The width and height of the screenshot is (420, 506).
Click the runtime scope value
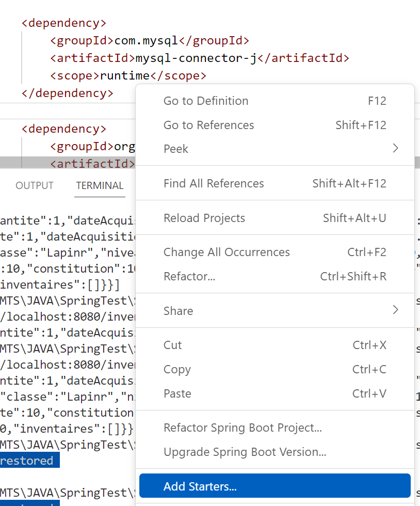click(124, 76)
